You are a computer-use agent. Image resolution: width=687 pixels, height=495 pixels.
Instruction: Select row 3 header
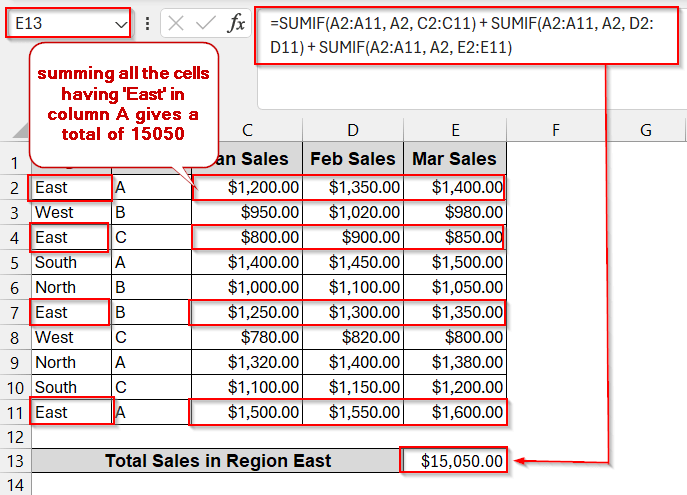coord(15,213)
